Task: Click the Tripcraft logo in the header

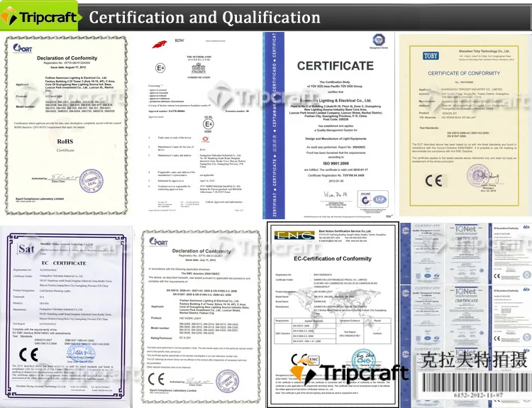Action: click(39, 16)
